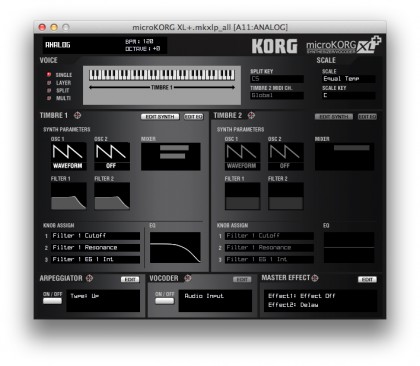This screenshot has height=366, width=420.
Task: Open Knob Assign 1 Filter Cutoff dropdown
Action: coord(96,236)
